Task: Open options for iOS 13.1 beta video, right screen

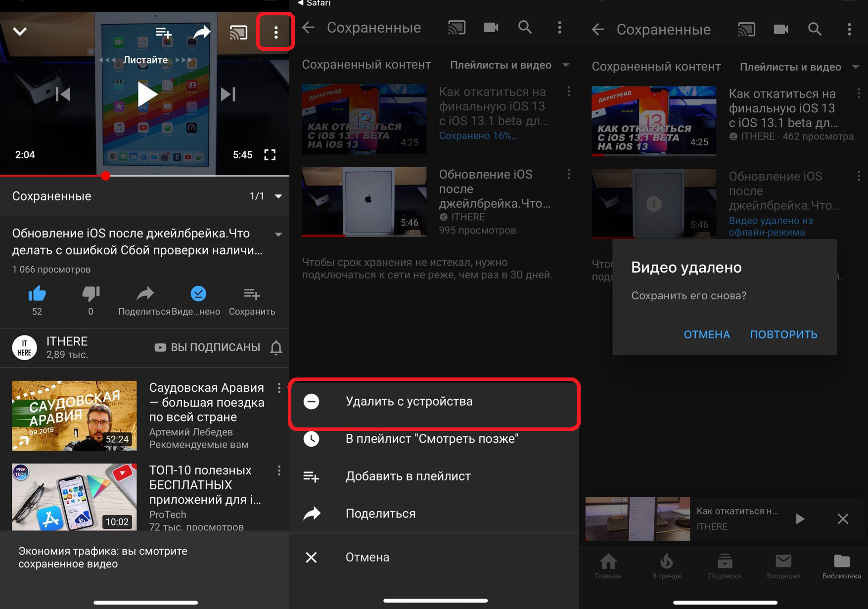Action: click(x=859, y=94)
